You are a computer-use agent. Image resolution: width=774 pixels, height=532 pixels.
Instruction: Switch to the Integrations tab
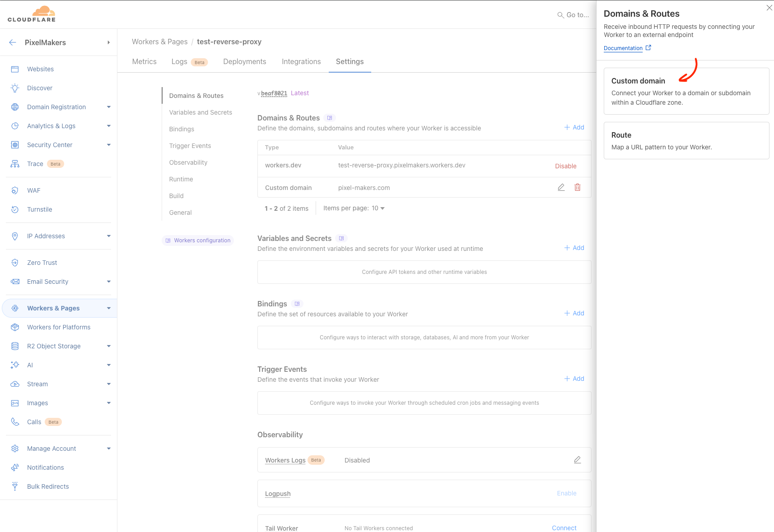[x=301, y=61]
